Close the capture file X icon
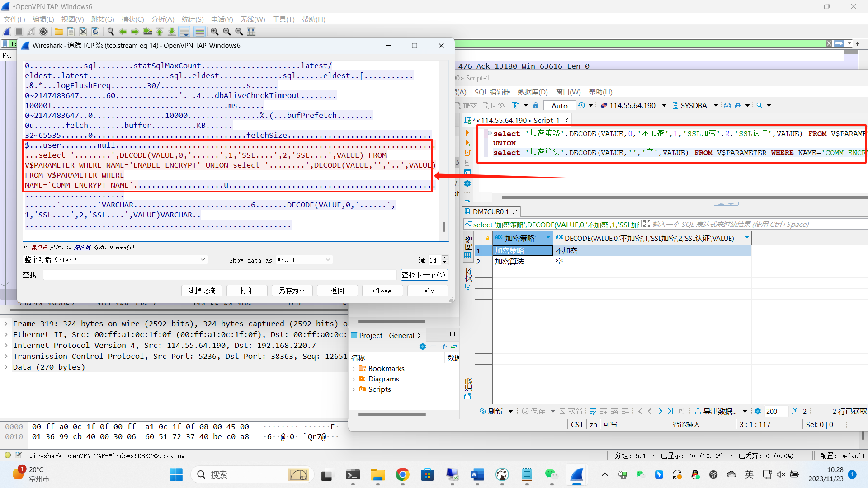The height and width of the screenshot is (488, 868). pos(83,32)
